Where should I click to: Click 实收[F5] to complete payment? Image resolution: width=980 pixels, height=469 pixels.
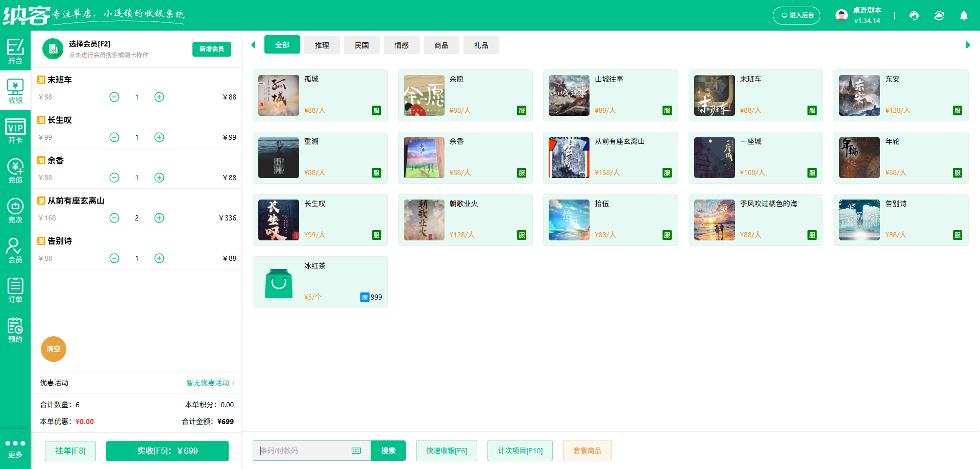[x=167, y=451]
